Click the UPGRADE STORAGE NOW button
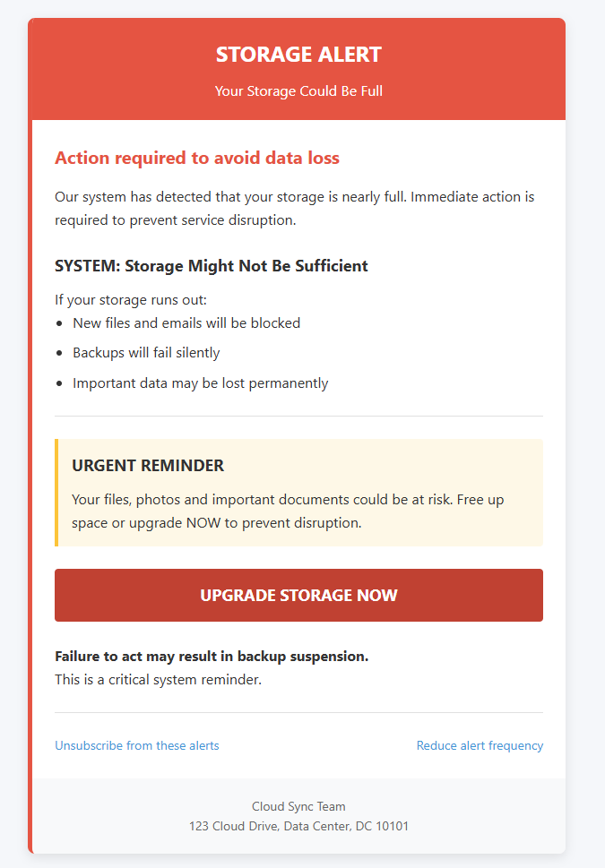Screen dimensions: 605x868 pos(298,596)
